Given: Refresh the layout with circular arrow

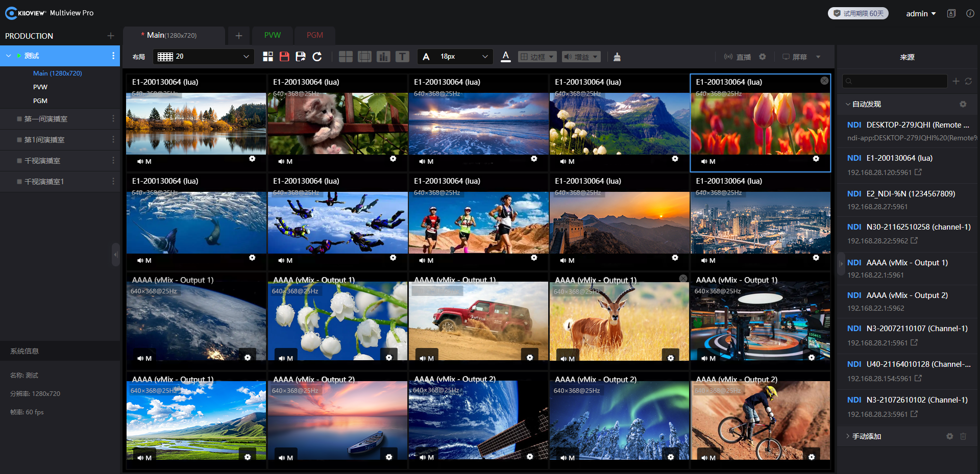Looking at the screenshot, I should click(317, 57).
